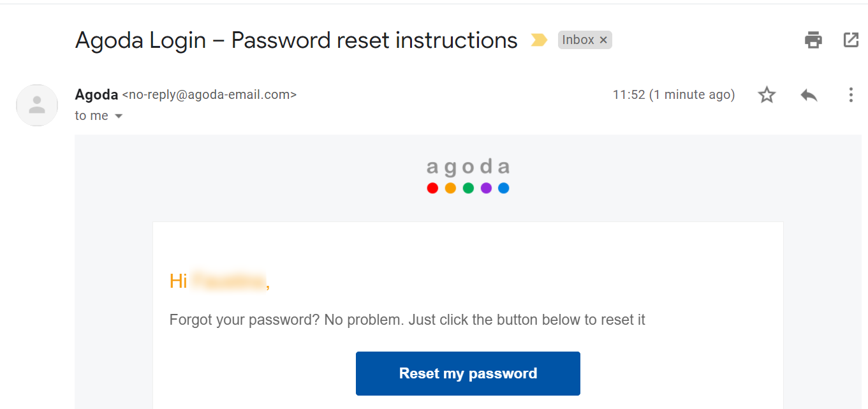Click the no-reply@agoda-email.com address

209,95
